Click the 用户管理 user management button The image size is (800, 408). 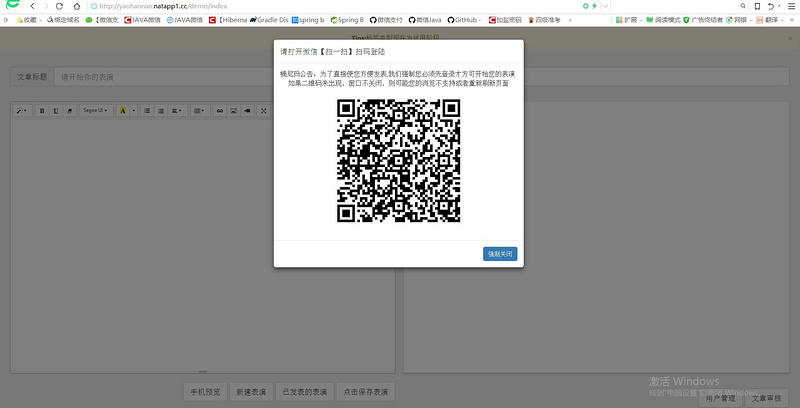pos(720,398)
